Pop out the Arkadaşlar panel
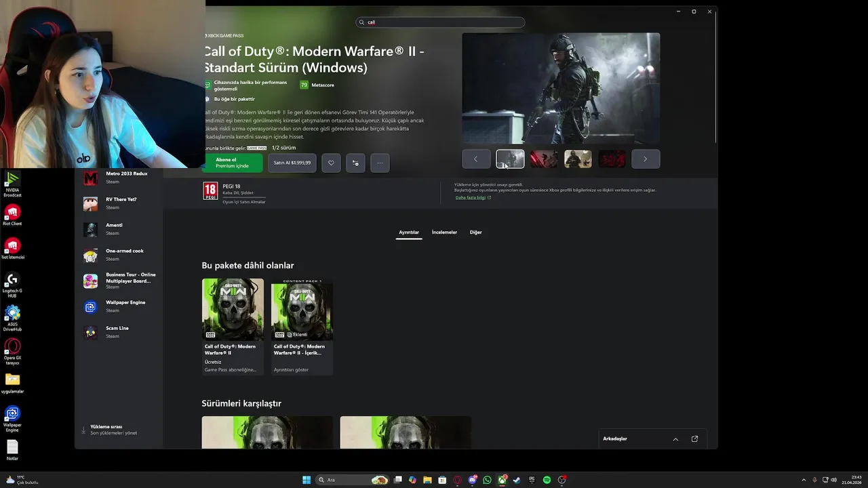The width and height of the screenshot is (868, 488). [x=694, y=439]
